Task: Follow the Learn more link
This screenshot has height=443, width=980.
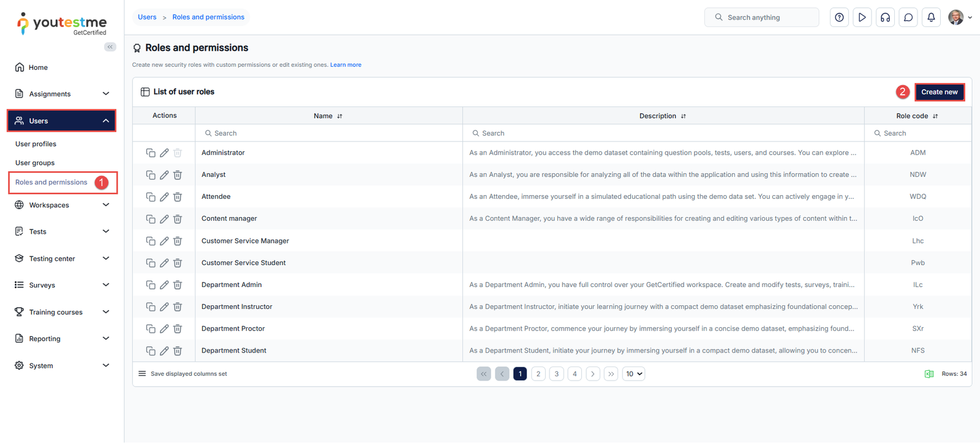Action: point(345,65)
